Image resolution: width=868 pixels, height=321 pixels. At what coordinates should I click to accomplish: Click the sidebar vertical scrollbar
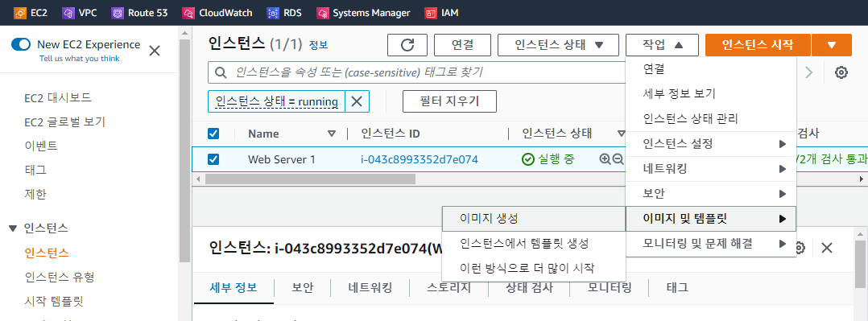tap(185, 150)
